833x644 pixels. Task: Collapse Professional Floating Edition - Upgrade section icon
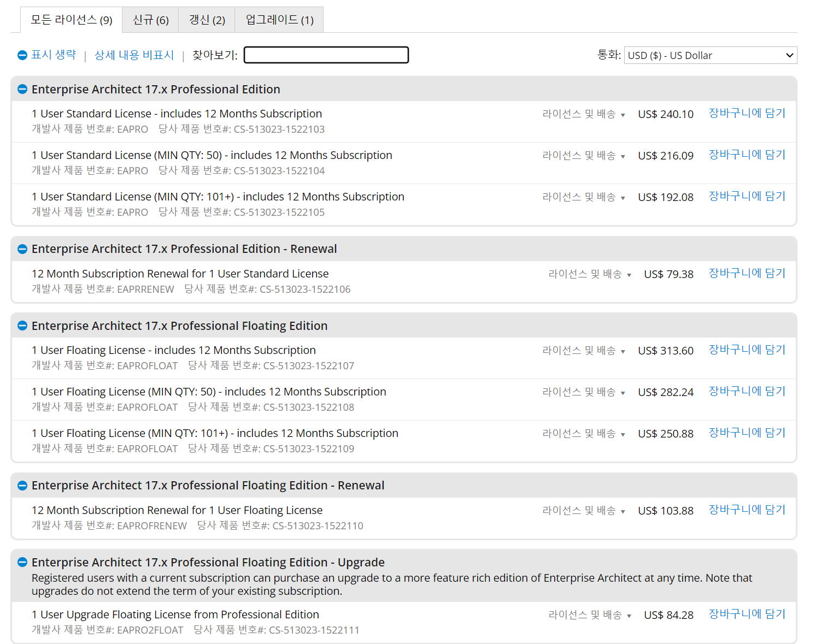coord(22,562)
